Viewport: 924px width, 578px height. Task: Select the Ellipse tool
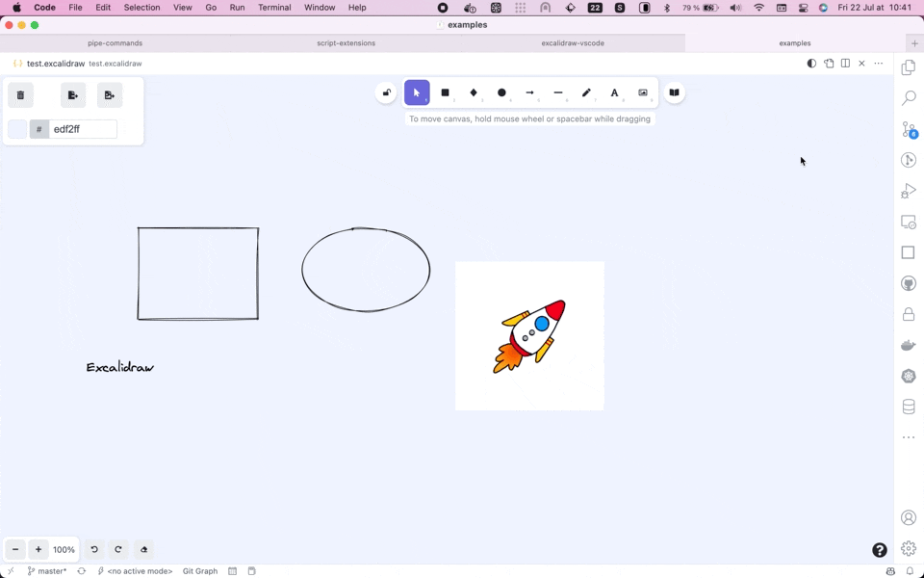point(501,92)
